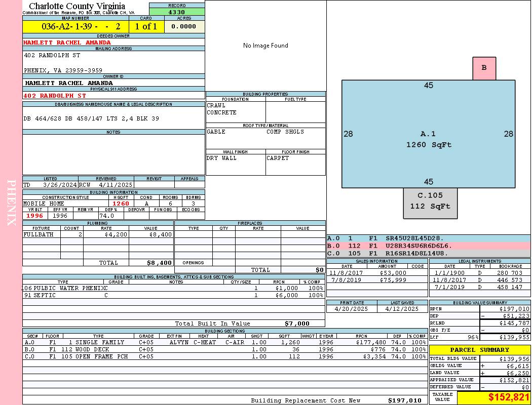532x405 pixels.
Task: Click the red year built value 1996
Action: click(35, 216)
